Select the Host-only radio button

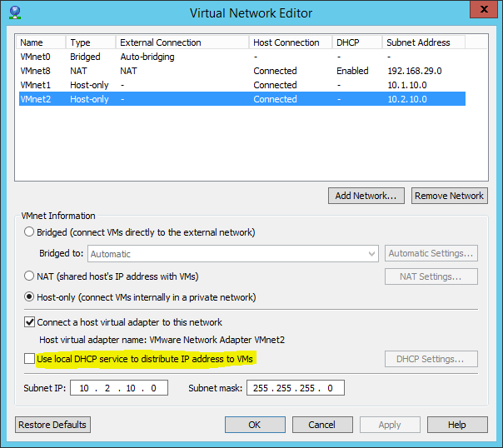click(x=29, y=297)
